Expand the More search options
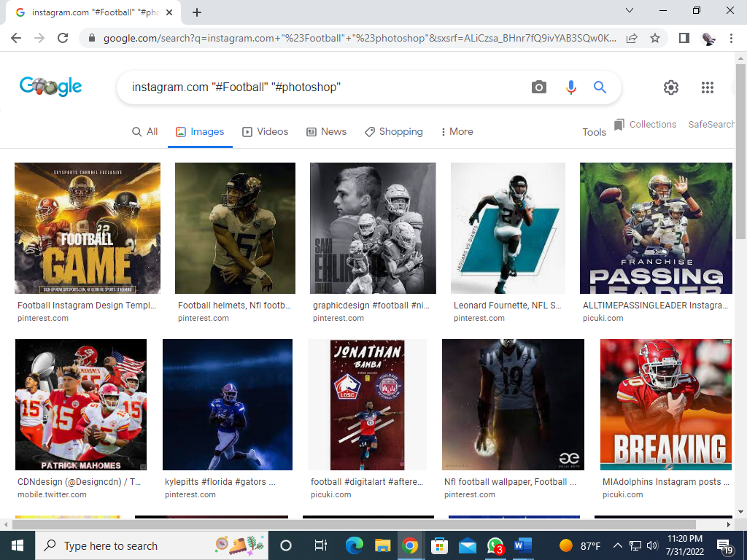 (x=457, y=131)
